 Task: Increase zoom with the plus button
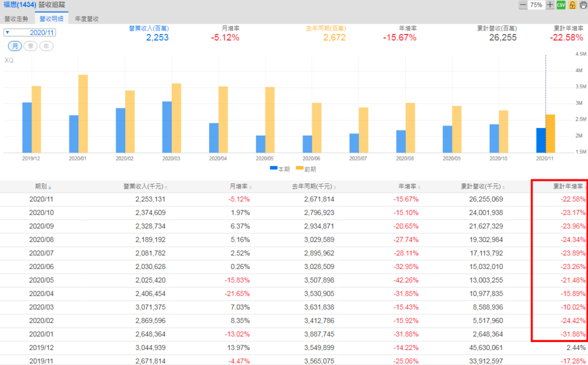pyautogui.click(x=550, y=5)
